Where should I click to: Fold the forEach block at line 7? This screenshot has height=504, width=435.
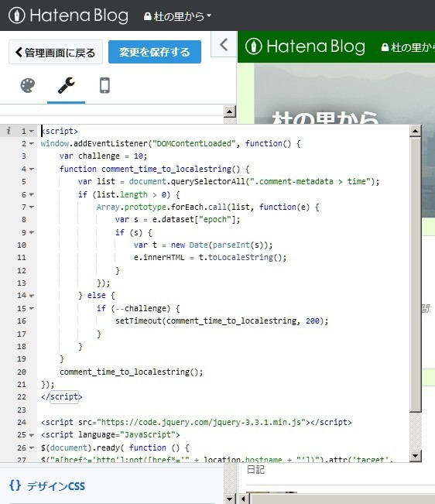coord(32,207)
